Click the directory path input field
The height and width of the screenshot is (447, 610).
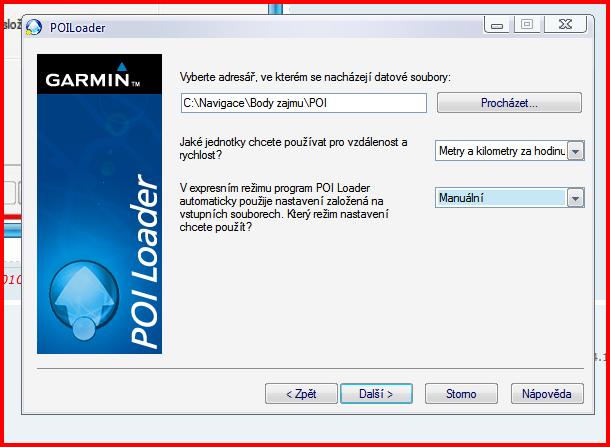303,103
